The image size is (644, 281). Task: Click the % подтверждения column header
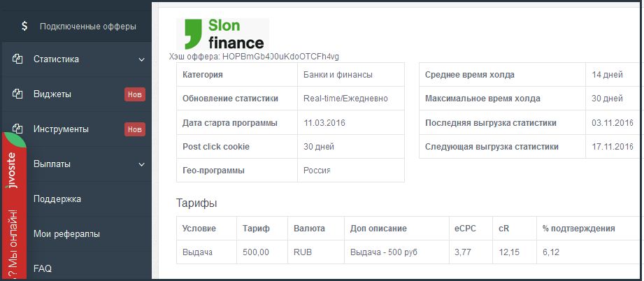578,229
